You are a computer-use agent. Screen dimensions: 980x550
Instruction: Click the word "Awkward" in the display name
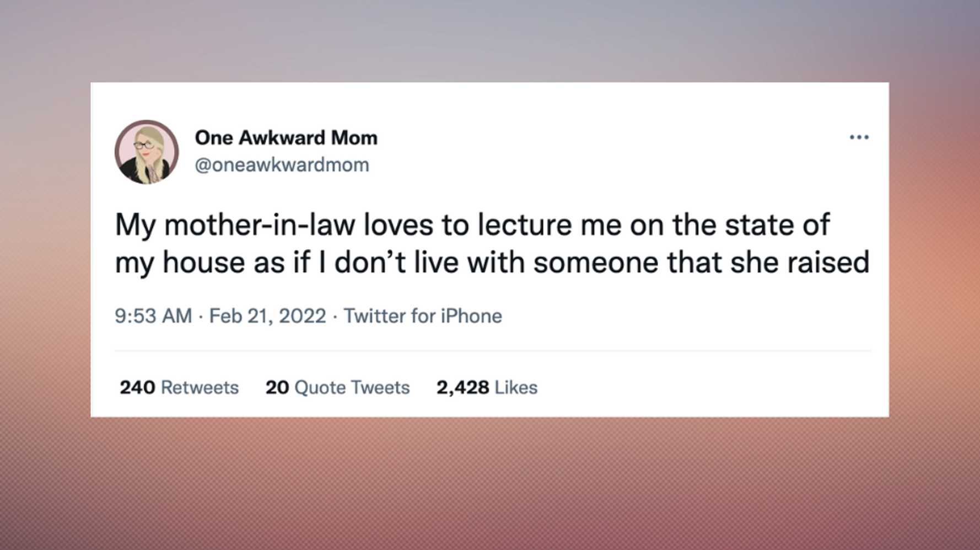[282, 138]
